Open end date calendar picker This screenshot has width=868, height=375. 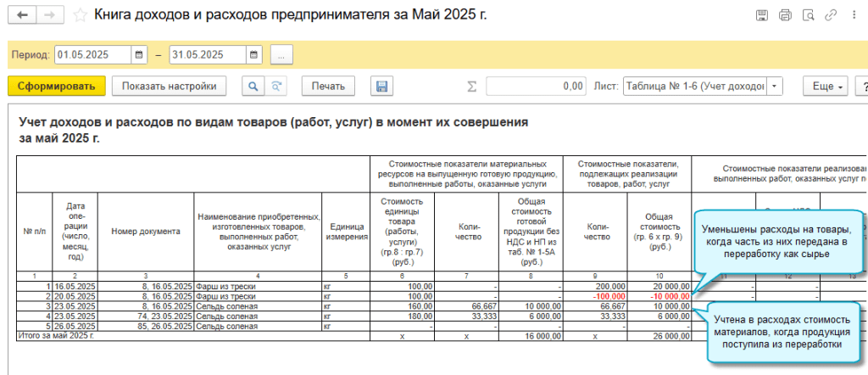tap(253, 54)
